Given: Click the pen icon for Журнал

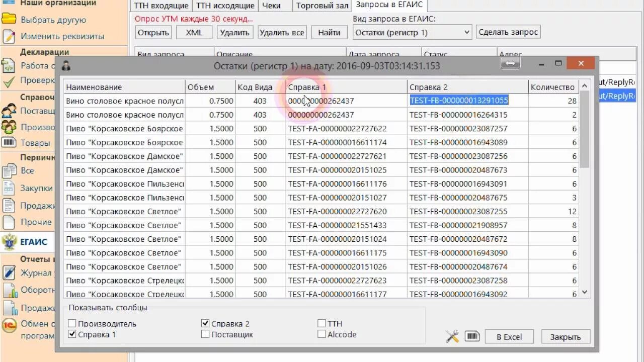Looking at the screenshot, I should 9,273.
